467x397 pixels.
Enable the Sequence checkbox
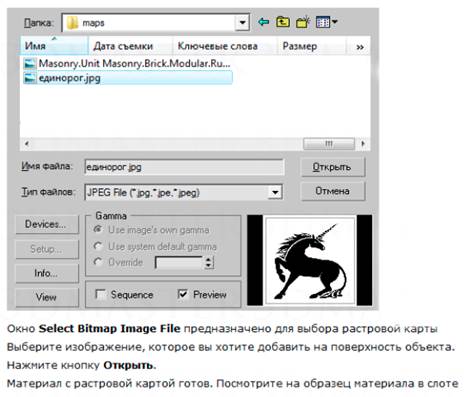coord(100,294)
